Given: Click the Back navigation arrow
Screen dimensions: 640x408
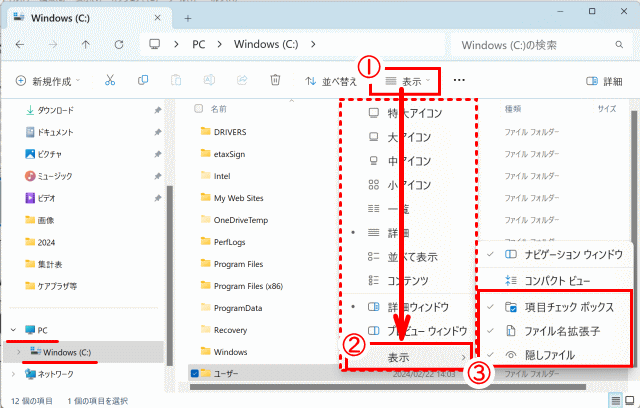Looking at the screenshot, I should (x=20, y=44).
